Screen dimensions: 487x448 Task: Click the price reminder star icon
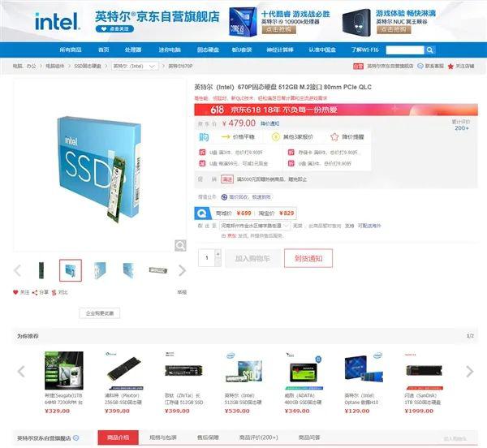pos(334,137)
